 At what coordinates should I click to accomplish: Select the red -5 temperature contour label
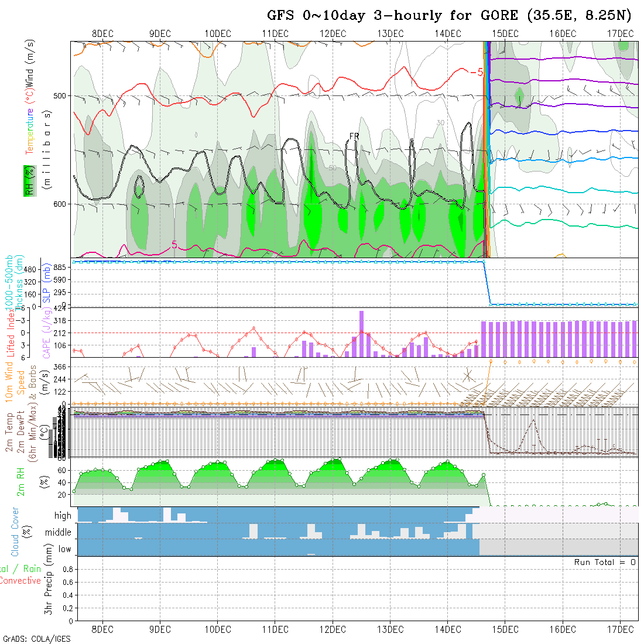point(476,73)
